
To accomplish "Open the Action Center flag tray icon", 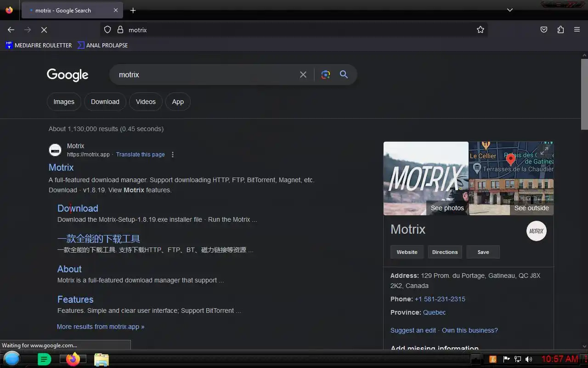I will 506,359.
